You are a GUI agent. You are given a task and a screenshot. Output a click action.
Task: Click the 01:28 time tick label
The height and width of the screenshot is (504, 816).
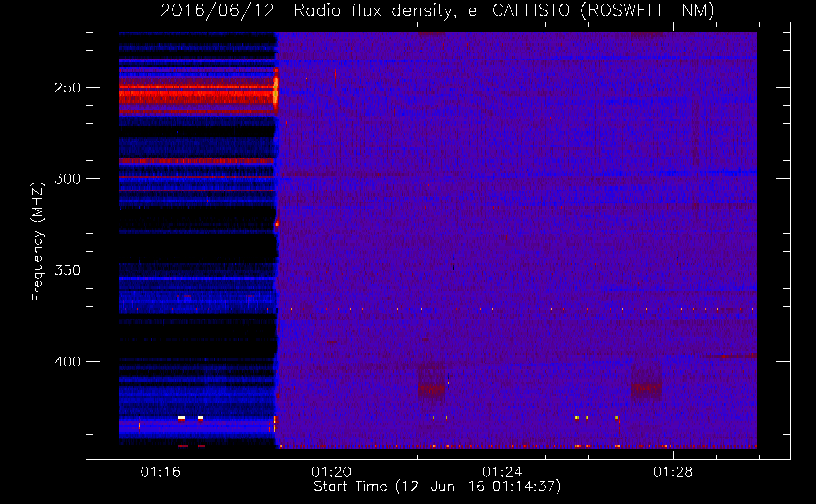point(673,472)
